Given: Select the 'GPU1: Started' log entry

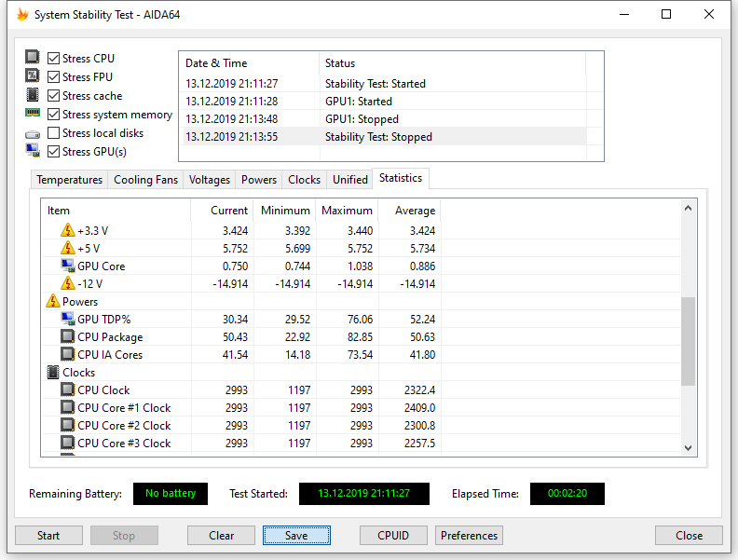Looking at the screenshot, I should [383, 102].
